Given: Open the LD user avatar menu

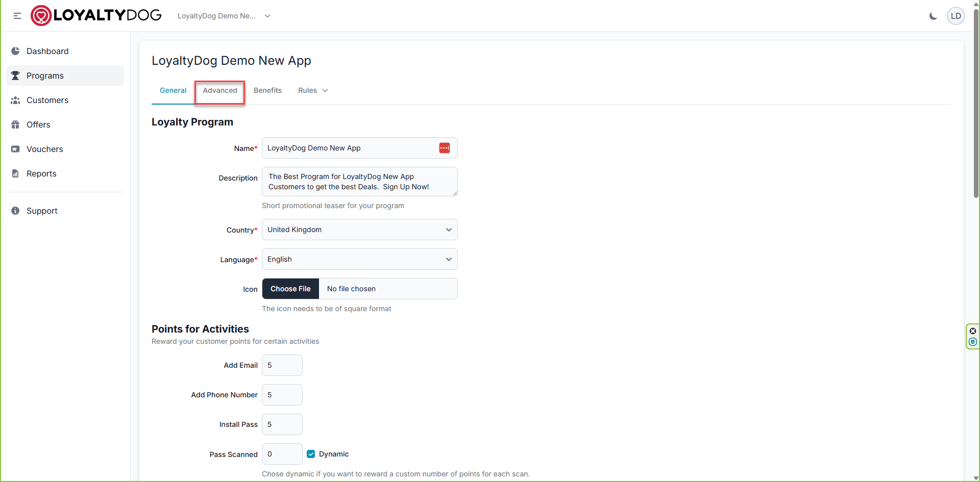Looking at the screenshot, I should click(956, 16).
